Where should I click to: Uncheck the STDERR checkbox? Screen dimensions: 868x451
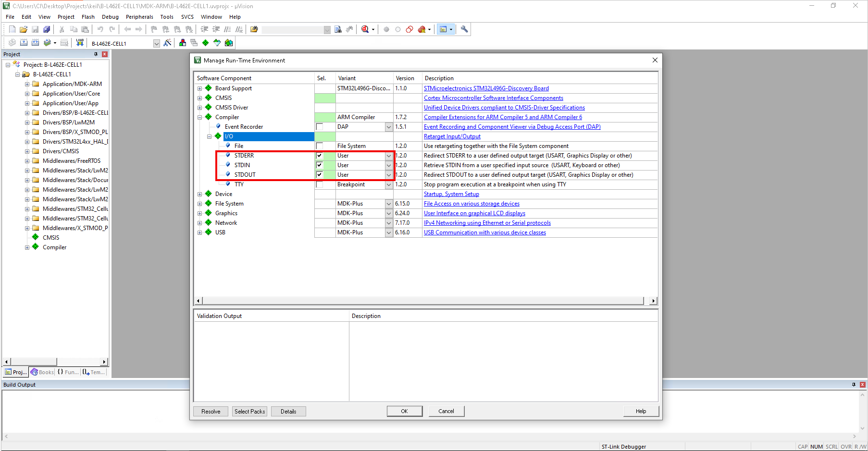tap(319, 156)
